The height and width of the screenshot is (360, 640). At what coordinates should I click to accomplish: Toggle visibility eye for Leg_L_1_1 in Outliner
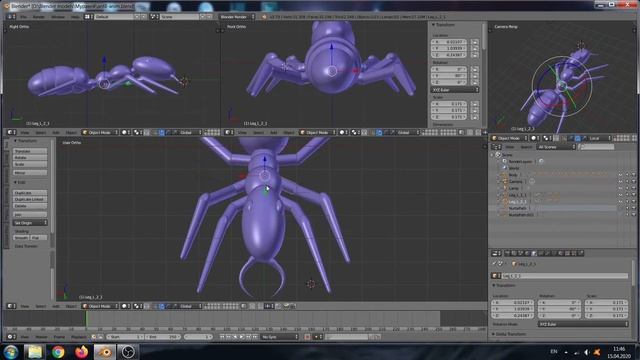tap(620, 195)
